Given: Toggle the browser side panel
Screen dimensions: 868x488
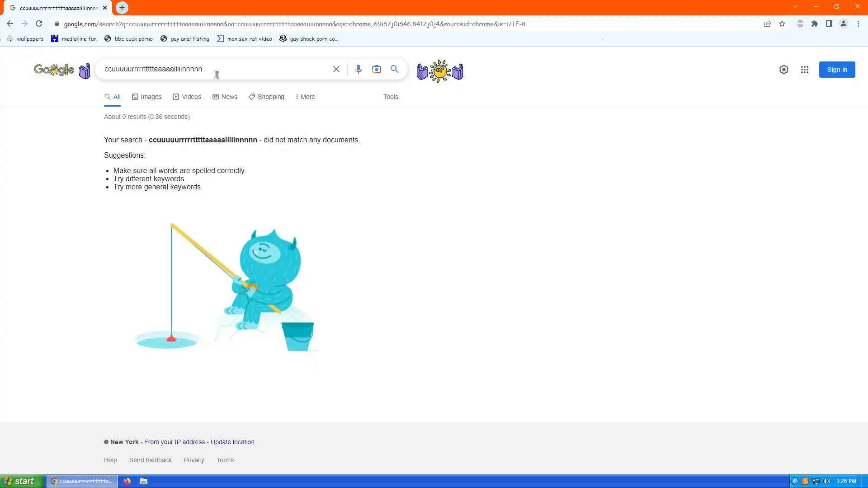Looking at the screenshot, I should pyautogui.click(x=829, y=24).
